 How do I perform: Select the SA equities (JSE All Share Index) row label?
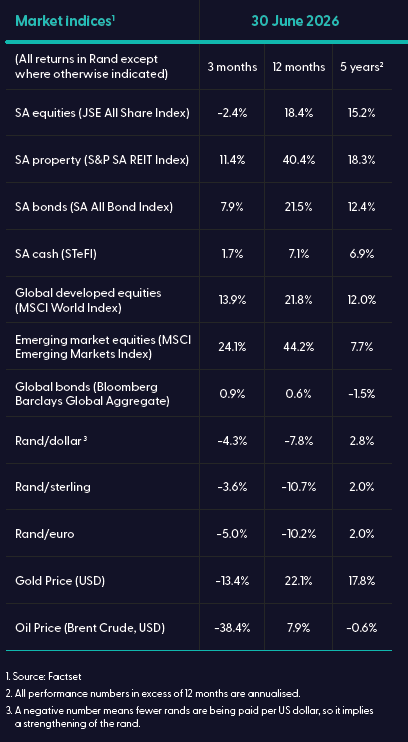pos(103,113)
